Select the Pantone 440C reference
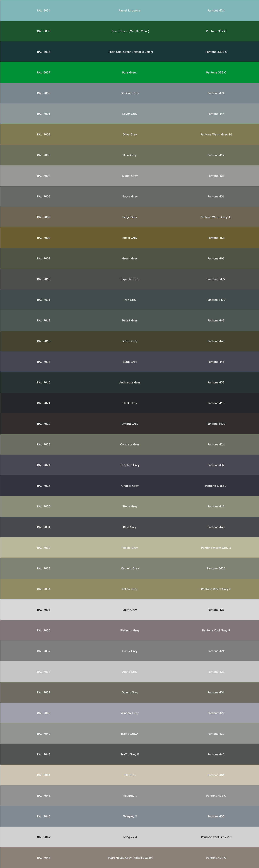Image resolution: width=259 pixels, height=868 pixels. (x=216, y=424)
